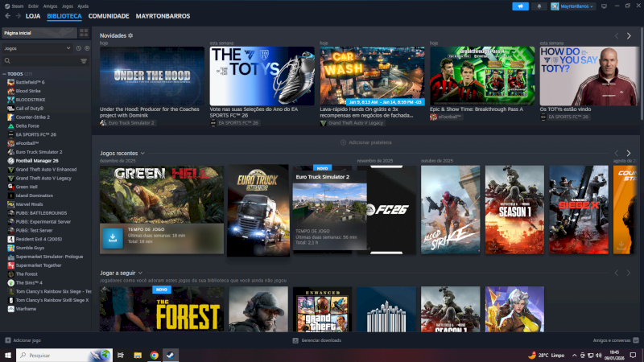The image size is (644, 362).
Task: Open Blood Strike recent game cover
Action: (x=450, y=210)
